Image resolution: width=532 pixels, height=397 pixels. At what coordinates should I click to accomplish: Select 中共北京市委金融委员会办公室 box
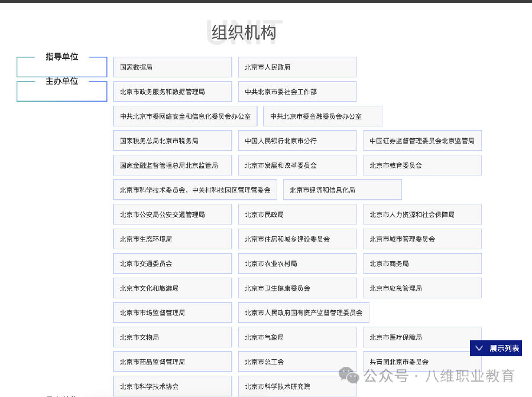(x=323, y=116)
